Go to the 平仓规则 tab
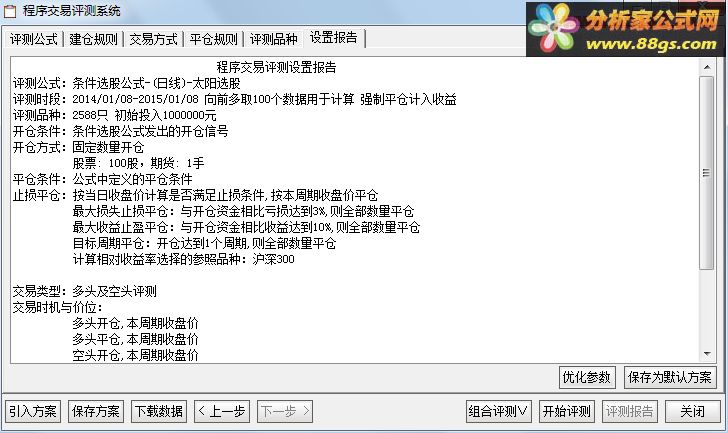 click(214, 39)
